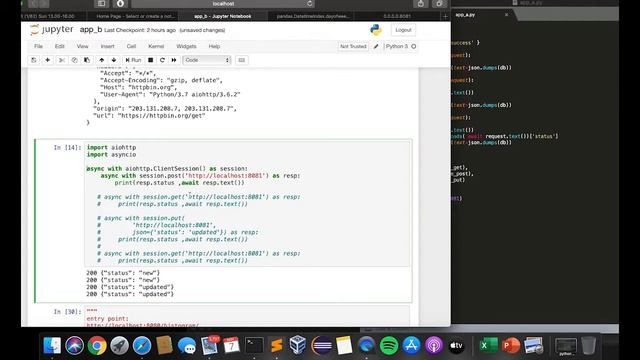This screenshot has width=640, height=360.
Task: Open Calendar from the Dock
Action: 231,346
